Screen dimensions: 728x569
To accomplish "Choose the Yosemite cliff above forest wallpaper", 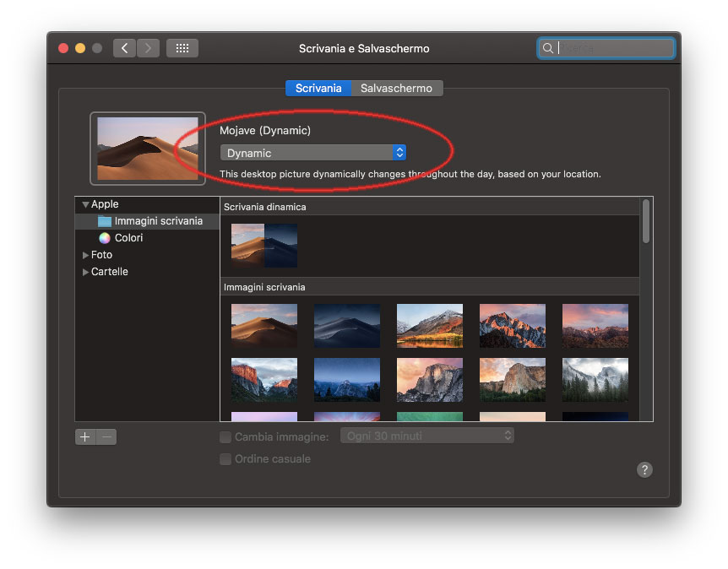I will click(x=513, y=380).
